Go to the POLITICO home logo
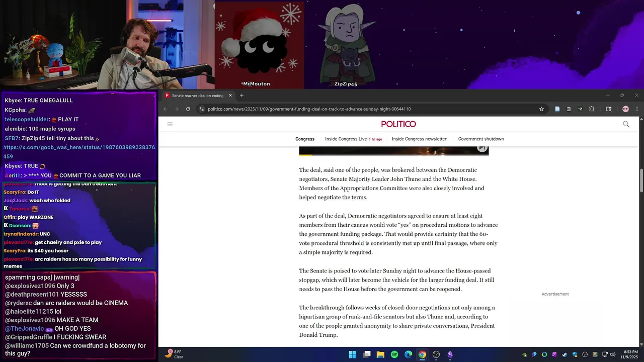 coord(398,124)
